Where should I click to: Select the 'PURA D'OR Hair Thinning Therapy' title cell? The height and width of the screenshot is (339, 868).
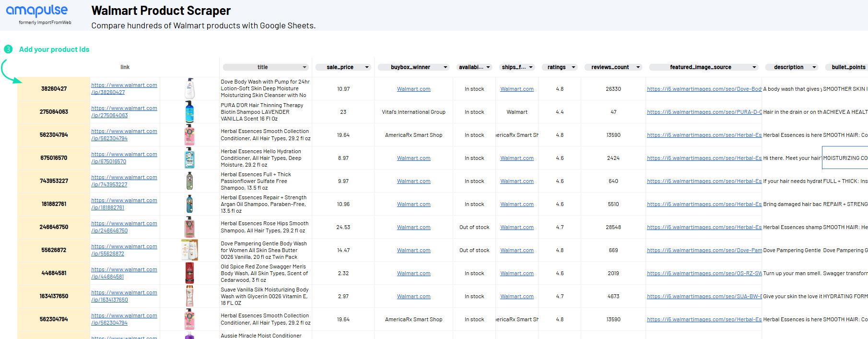tap(266, 112)
